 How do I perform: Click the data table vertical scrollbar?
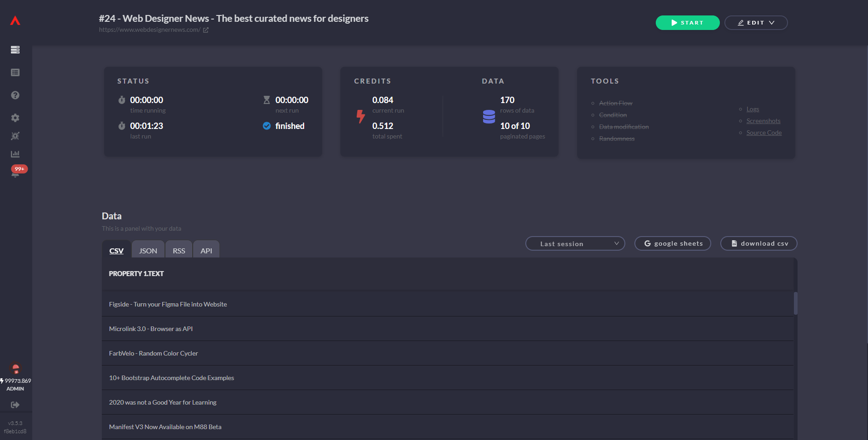[796, 303]
